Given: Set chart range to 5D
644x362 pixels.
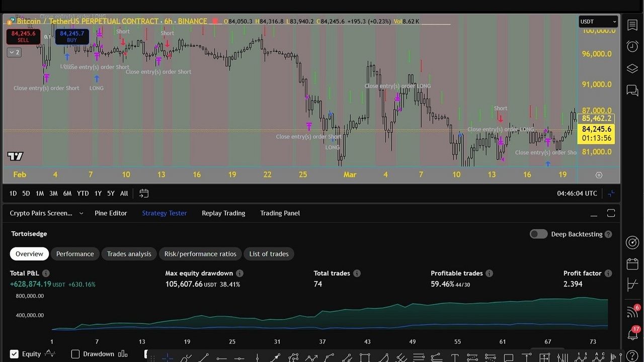Looking at the screenshot, I should tap(26, 193).
